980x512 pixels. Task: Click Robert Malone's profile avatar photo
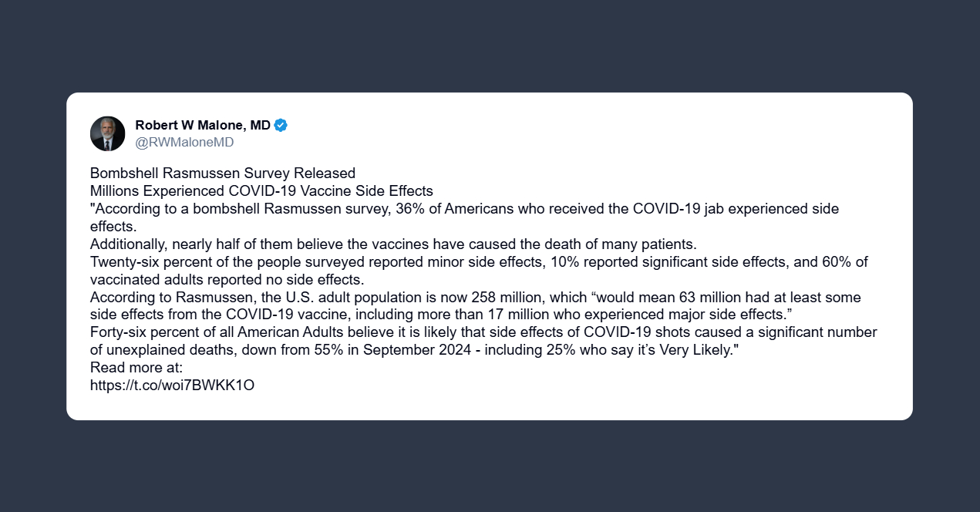pos(107,133)
